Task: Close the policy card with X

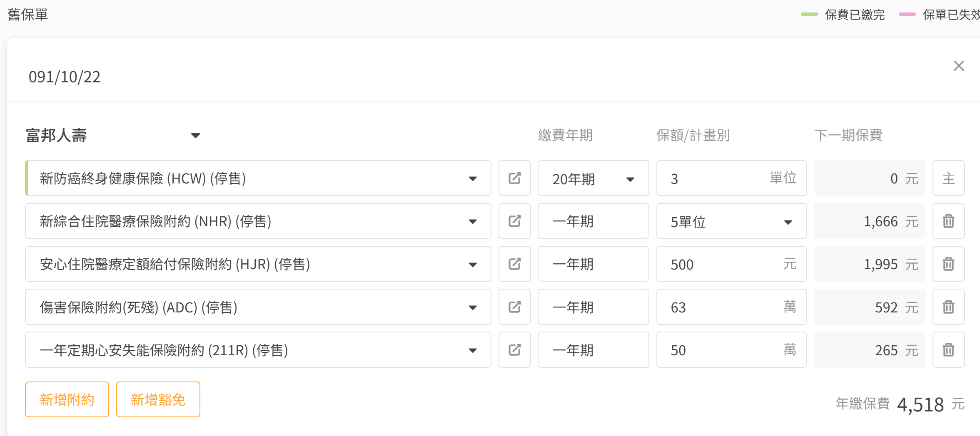Action: tap(959, 66)
